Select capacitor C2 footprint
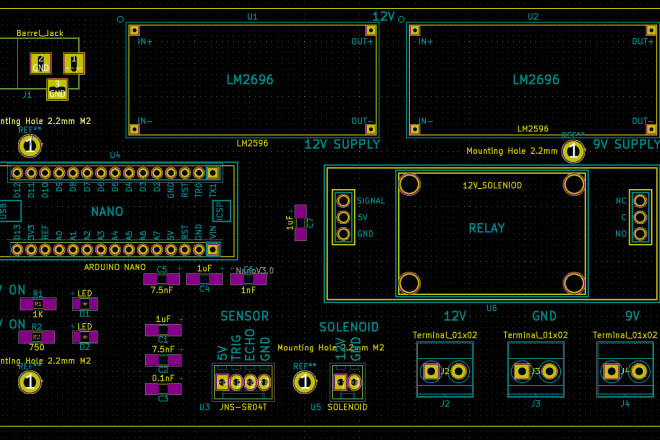This screenshot has width=660, height=440. 163,360
